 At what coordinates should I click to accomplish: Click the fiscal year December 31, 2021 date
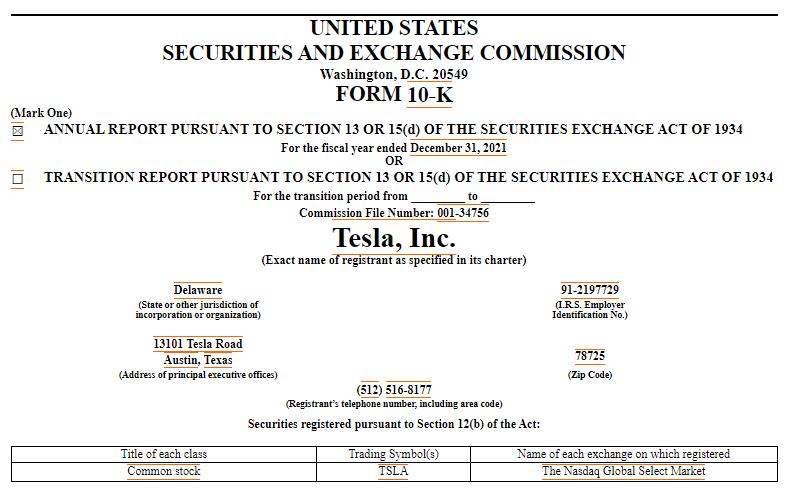[458, 148]
